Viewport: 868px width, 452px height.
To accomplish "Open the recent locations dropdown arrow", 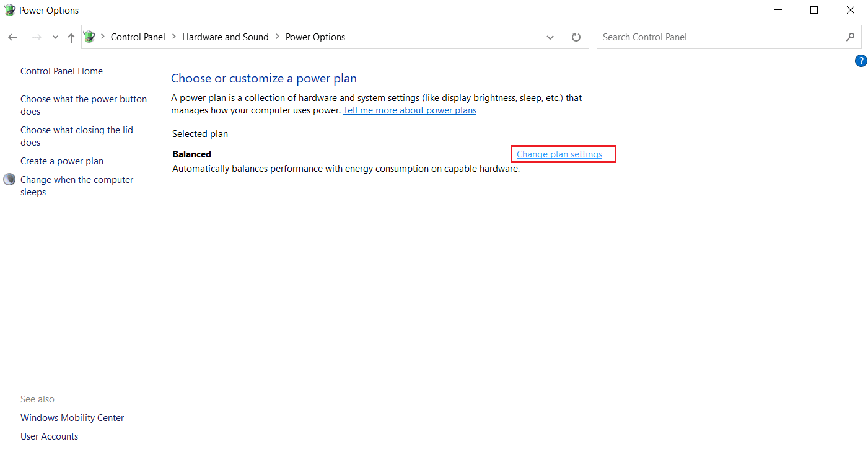I will [x=55, y=38].
